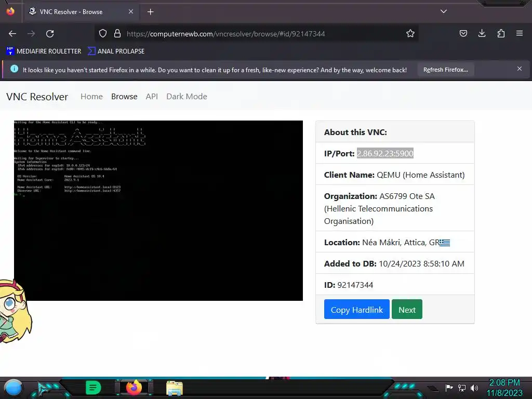The image size is (532, 399).
Task: Click the About this VNC header
Action: (355, 132)
